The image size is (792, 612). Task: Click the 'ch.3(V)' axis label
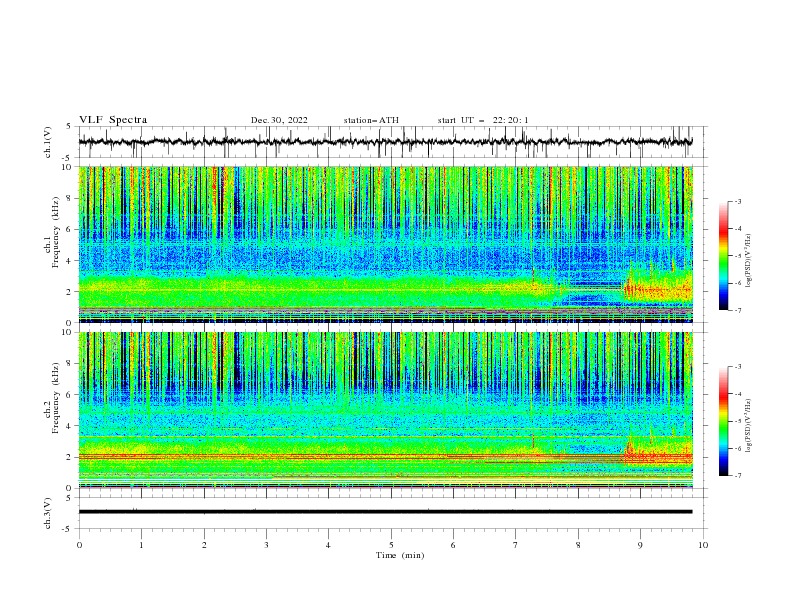click(48, 513)
